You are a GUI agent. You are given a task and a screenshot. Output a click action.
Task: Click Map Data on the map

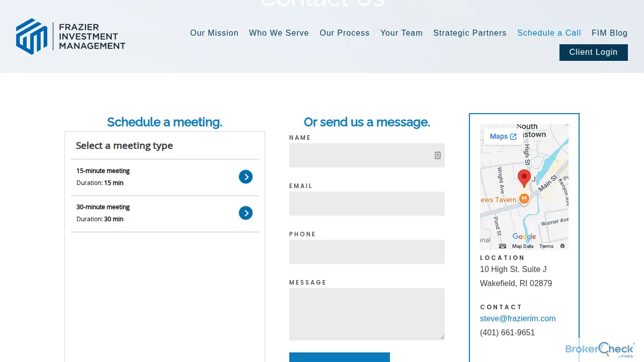523,246
